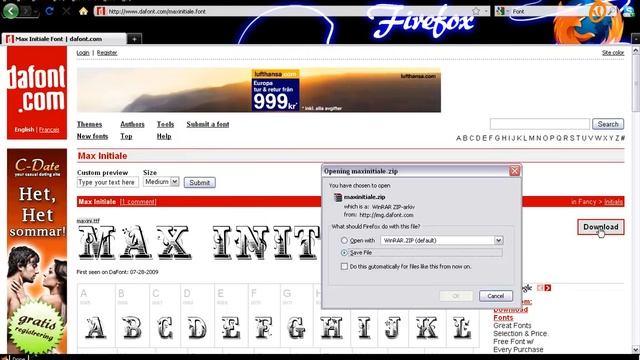Check Do this automatically for files checkbox
The height and width of the screenshot is (360, 640).
344,266
